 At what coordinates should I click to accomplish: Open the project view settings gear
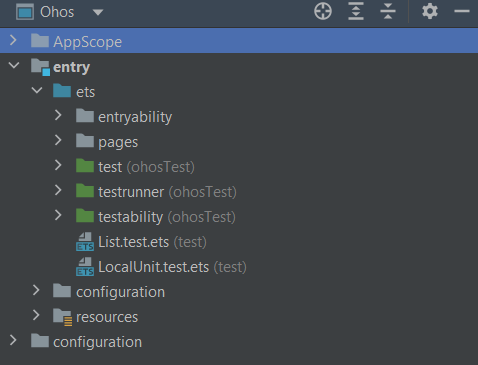(430, 11)
